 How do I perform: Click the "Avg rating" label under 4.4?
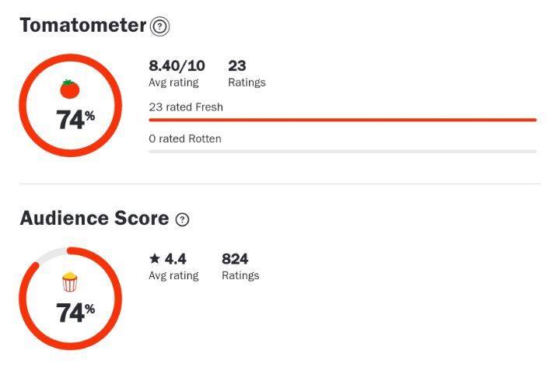point(173,275)
